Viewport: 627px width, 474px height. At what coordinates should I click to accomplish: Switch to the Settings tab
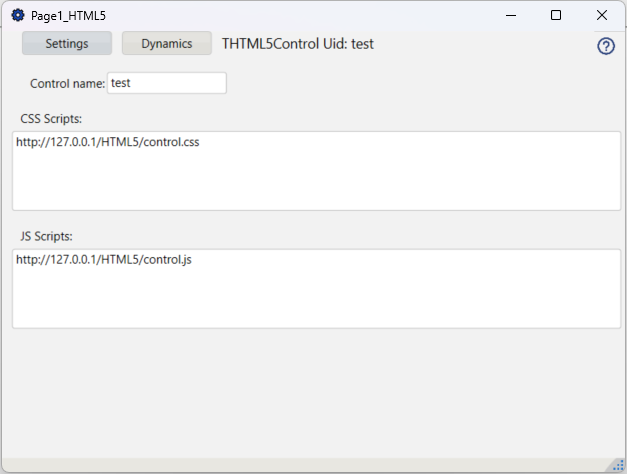click(x=67, y=43)
